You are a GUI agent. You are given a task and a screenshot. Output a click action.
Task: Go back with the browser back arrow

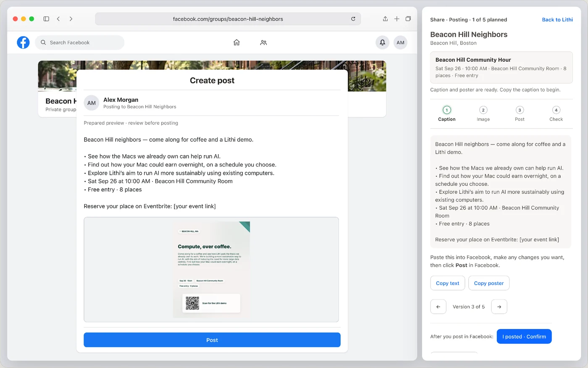pos(58,19)
